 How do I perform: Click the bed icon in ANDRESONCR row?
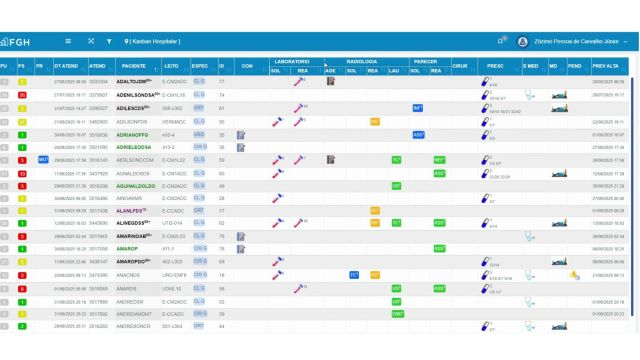coord(559,327)
